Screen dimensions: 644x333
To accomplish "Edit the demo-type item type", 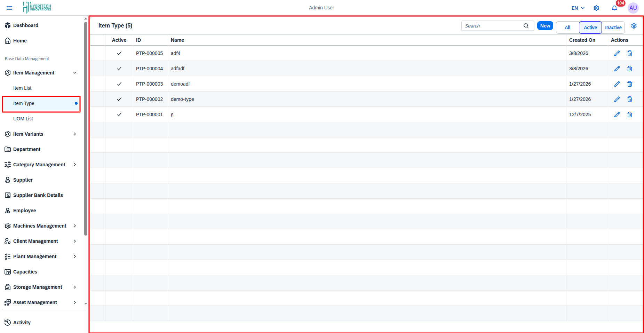I will pyautogui.click(x=617, y=99).
